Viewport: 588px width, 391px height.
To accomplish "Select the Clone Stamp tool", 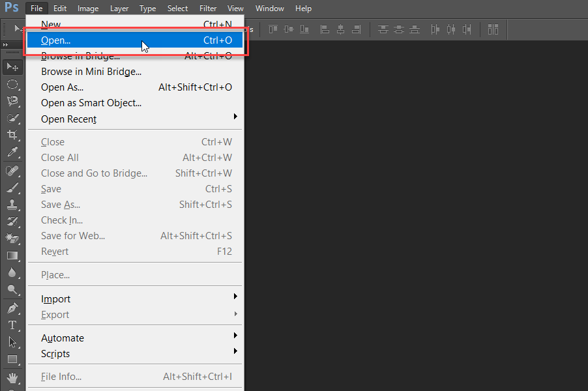I will tap(12, 204).
